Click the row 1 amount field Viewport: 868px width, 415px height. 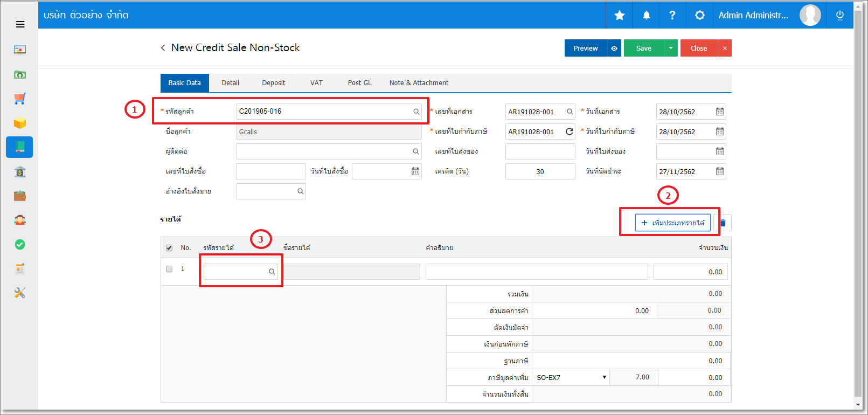(x=691, y=272)
